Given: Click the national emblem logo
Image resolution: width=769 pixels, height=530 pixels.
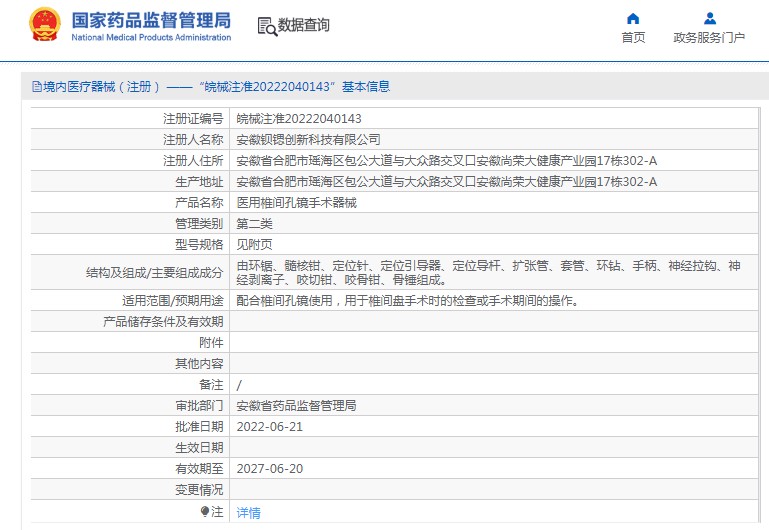Looking at the screenshot, I should (x=44, y=24).
